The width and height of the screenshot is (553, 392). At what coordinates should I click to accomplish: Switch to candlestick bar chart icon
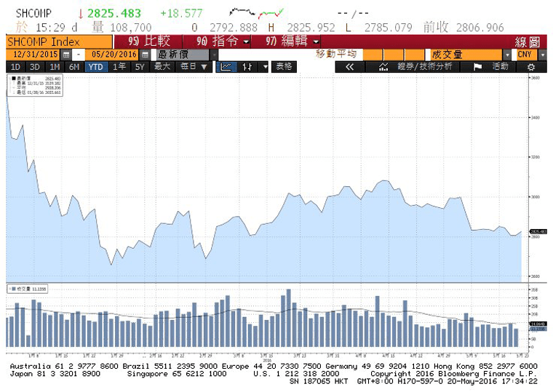(x=247, y=66)
